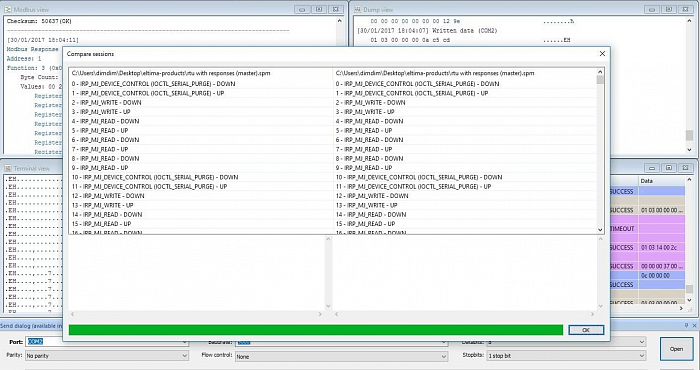
Task: Select left row 2 - IRP_MJ_WRITE - DOWN
Action: point(201,102)
